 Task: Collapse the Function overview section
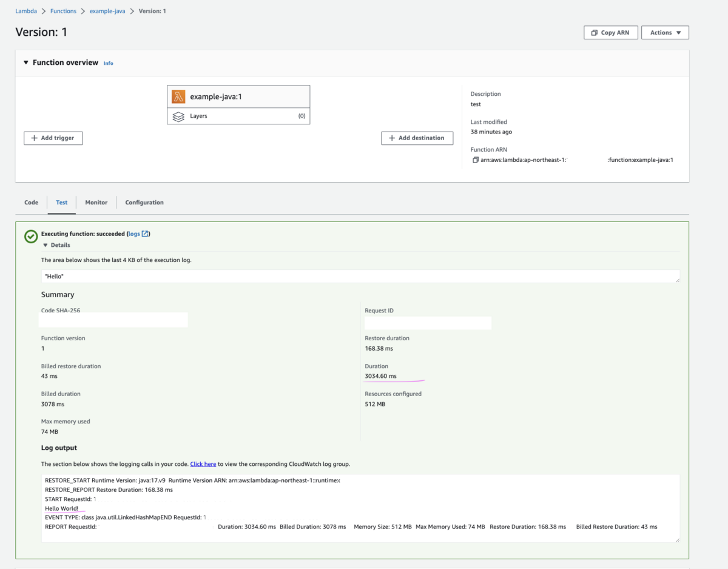(x=26, y=62)
